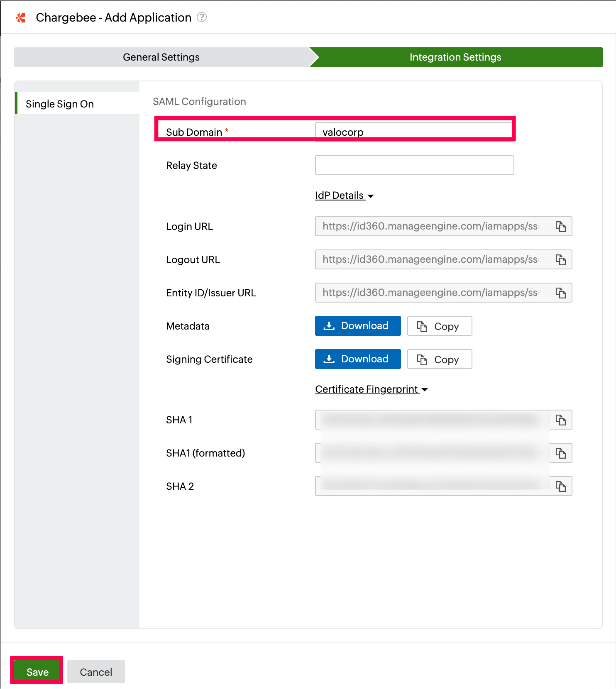This screenshot has height=689, width=616.
Task: Focus the Relay State input
Action: 415,165
